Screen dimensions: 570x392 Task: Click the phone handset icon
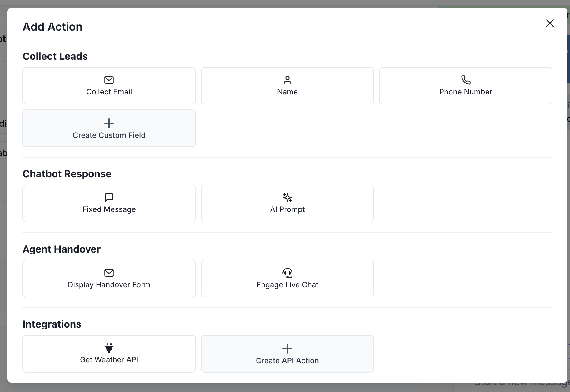click(466, 80)
